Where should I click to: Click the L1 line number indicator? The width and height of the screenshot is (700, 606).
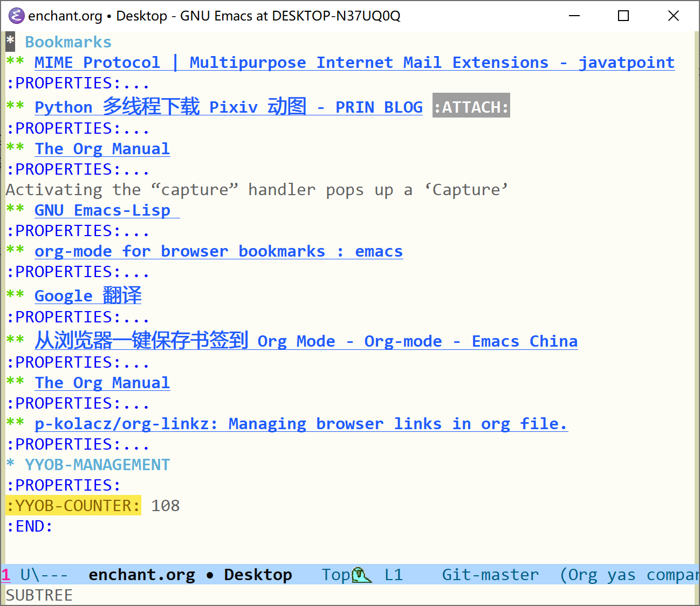click(394, 575)
